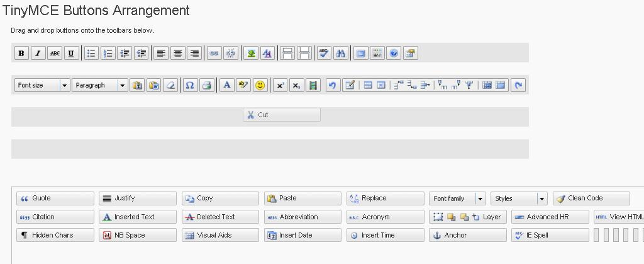Select the Advanced HR button

click(550, 217)
